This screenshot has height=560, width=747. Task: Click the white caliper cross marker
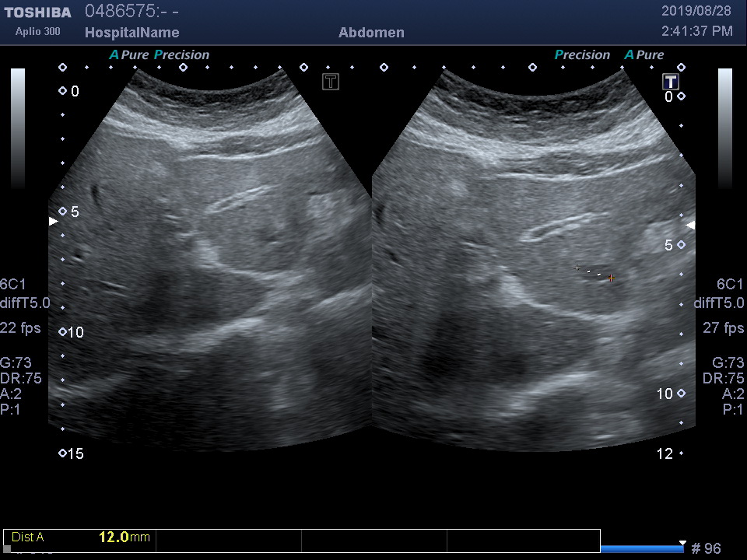tap(577, 268)
